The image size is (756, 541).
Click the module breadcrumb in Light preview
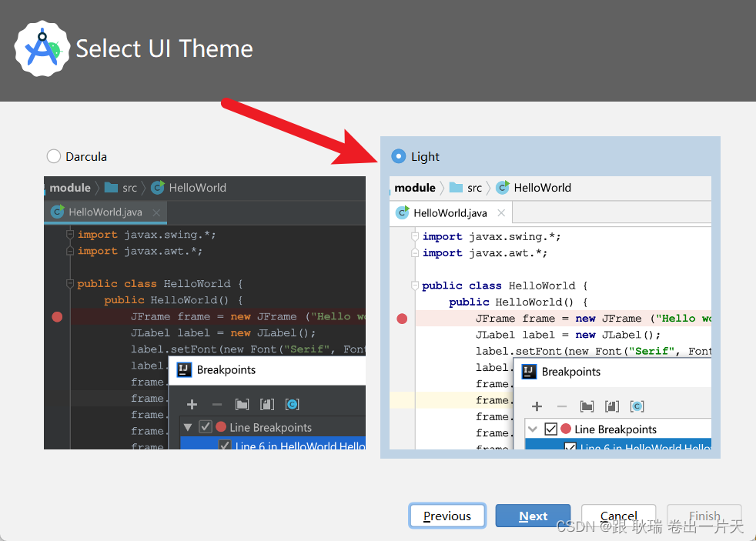pos(415,187)
